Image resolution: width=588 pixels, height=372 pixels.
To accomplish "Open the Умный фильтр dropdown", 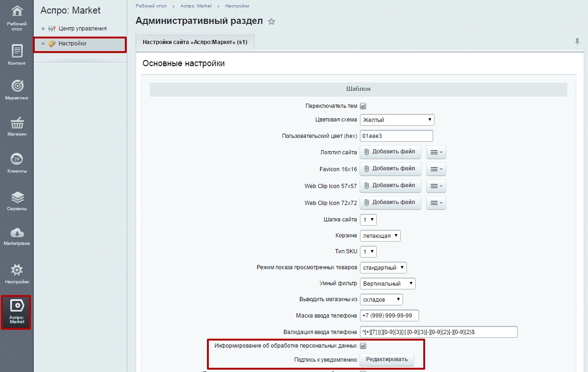I will point(388,283).
